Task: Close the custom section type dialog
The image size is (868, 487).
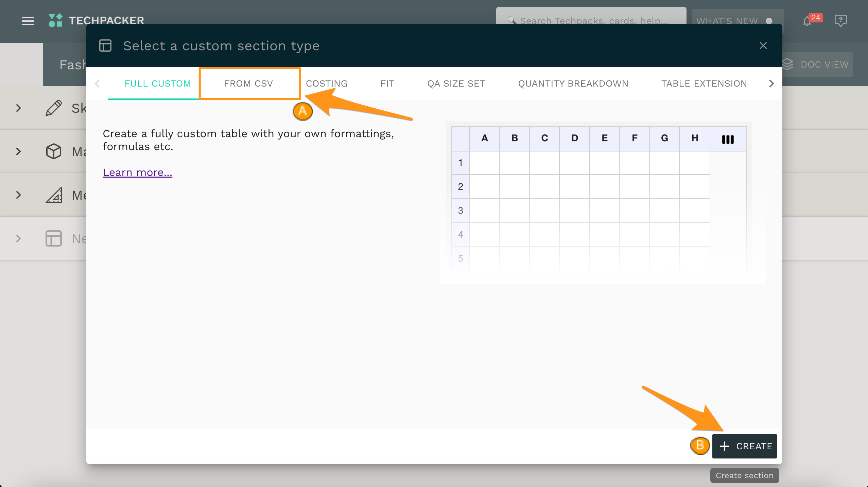Action: 763,46
